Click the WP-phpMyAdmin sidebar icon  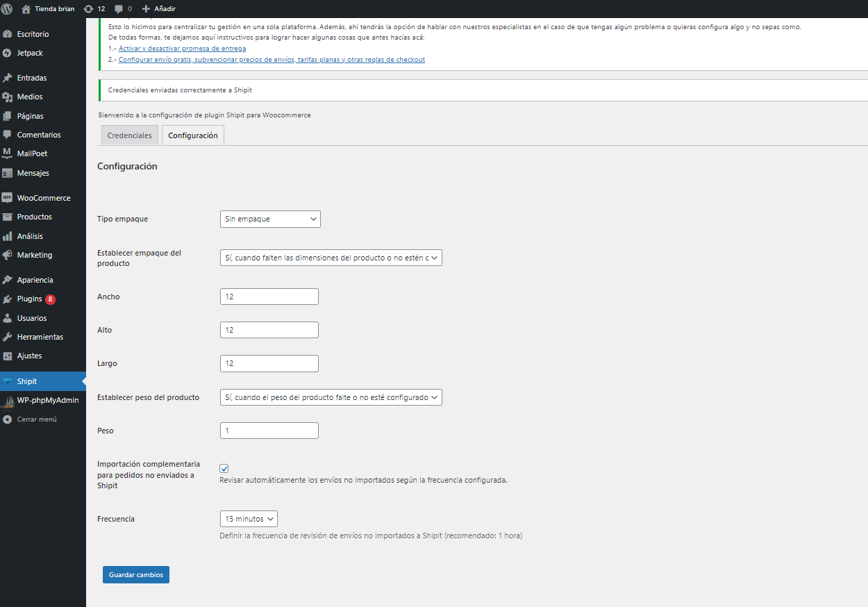click(x=8, y=401)
